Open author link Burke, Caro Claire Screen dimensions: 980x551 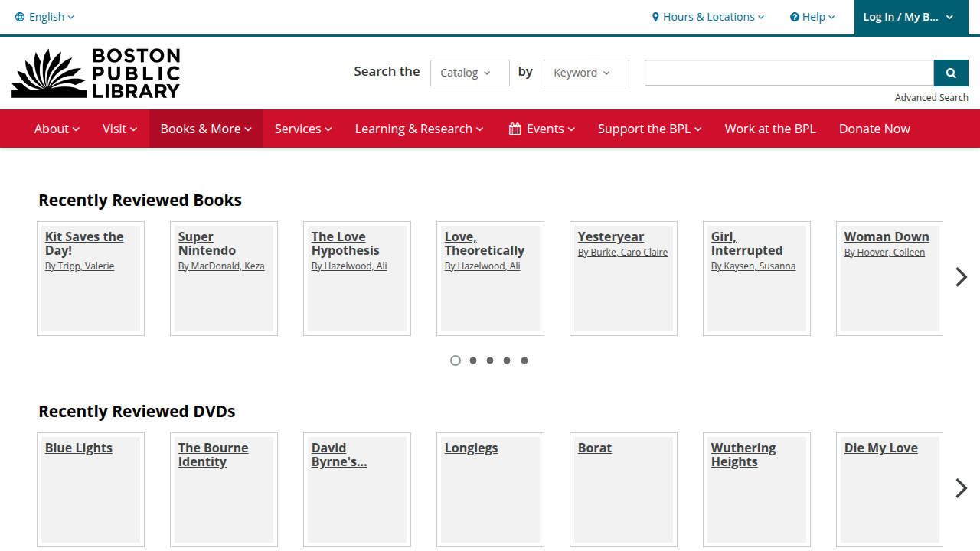622,253
